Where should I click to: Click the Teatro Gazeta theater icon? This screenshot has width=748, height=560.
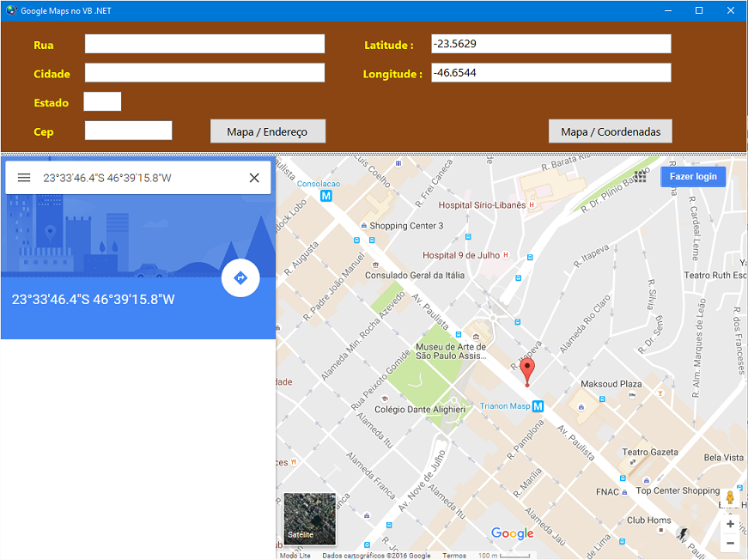point(633,462)
